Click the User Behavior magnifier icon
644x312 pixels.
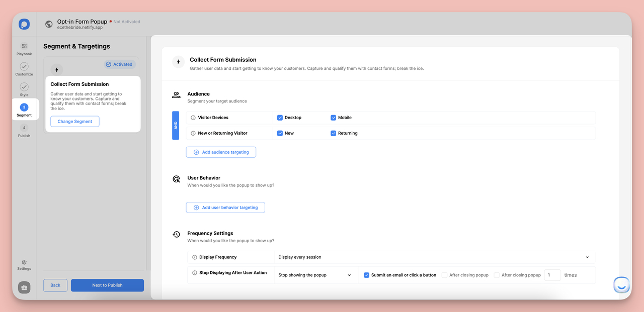tap(176, 179)
